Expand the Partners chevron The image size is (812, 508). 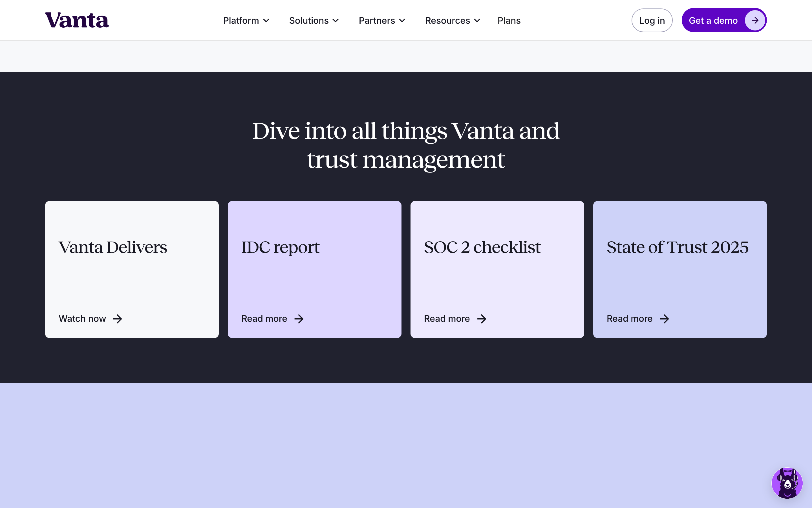[x=402, y=21]
